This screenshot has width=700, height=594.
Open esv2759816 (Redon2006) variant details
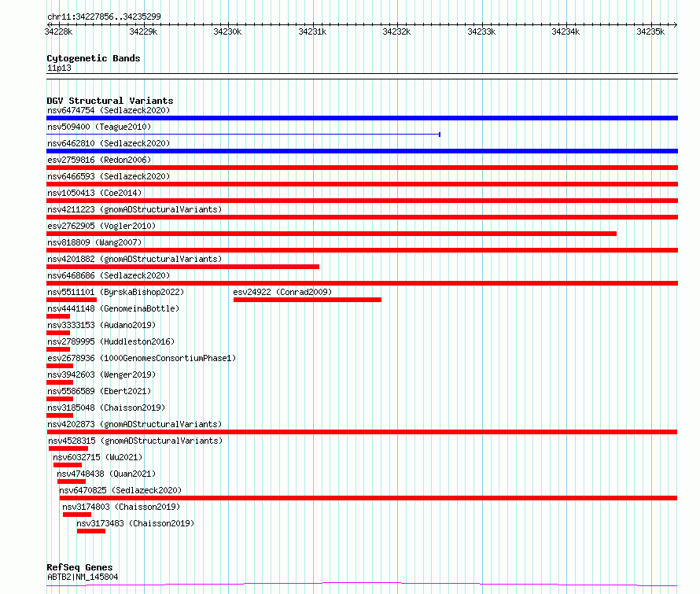[x=99, y=160]
